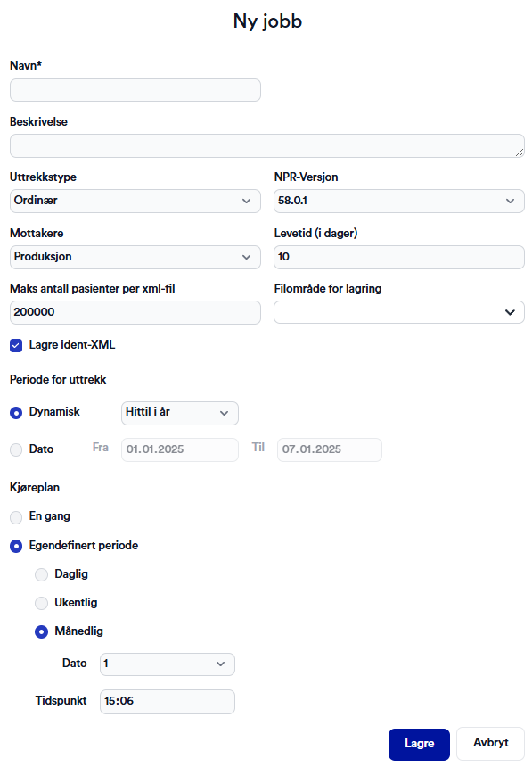Click the Mottakere dropdown arrow
This screenshot has width=532, height=767.
(249, 257)
